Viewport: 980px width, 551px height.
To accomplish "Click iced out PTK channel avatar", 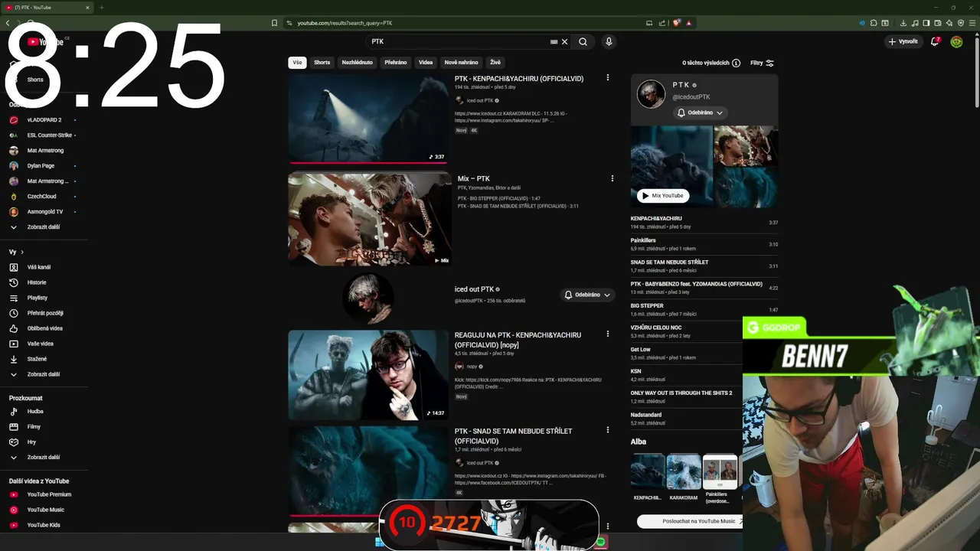I will tap(368, 298).
